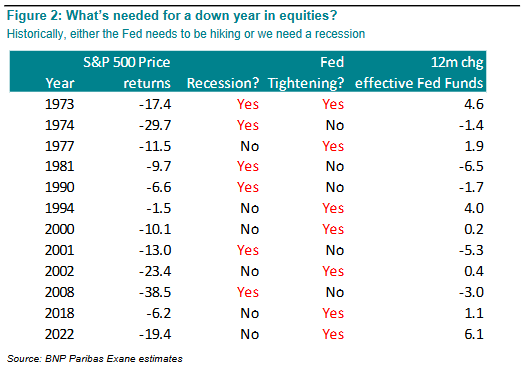
Task: Click the 6.1 Fed Funds value for 2022
Action: click(474, 334)
